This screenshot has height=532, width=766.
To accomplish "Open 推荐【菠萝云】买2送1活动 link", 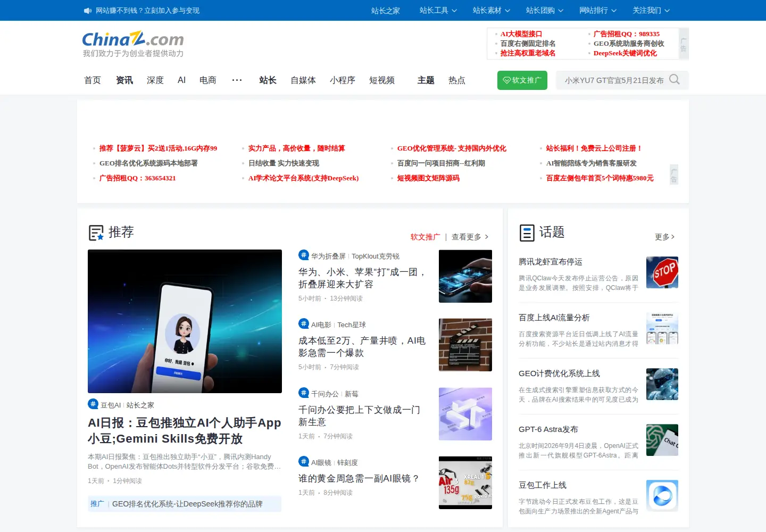I will point(158,148).
